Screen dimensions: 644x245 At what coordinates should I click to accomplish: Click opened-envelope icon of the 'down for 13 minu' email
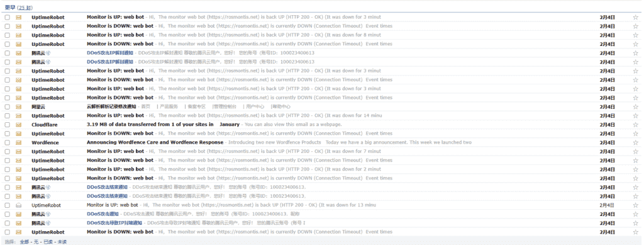click(x=18, y=205)
